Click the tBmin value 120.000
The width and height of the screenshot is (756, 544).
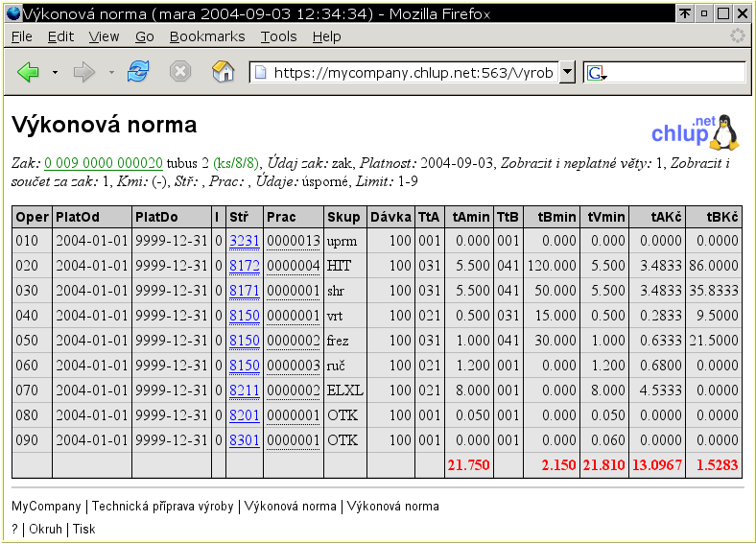coord(552,266)
